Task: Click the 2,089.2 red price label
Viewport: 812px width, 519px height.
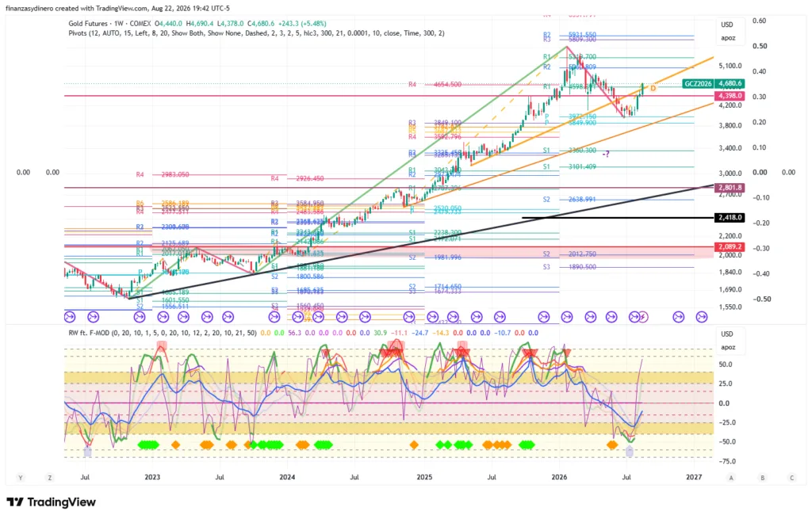Action: pos(730,247)
